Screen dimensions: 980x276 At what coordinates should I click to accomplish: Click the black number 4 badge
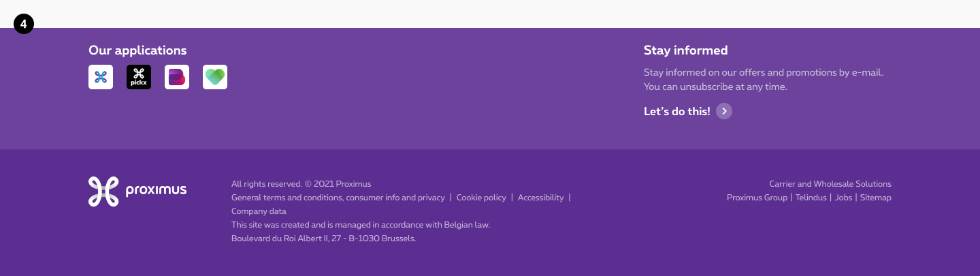[24, 25]
